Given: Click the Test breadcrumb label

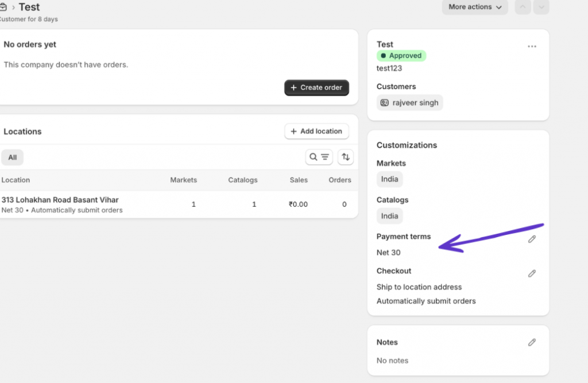Looking at the screenshot, I should 29,6.
